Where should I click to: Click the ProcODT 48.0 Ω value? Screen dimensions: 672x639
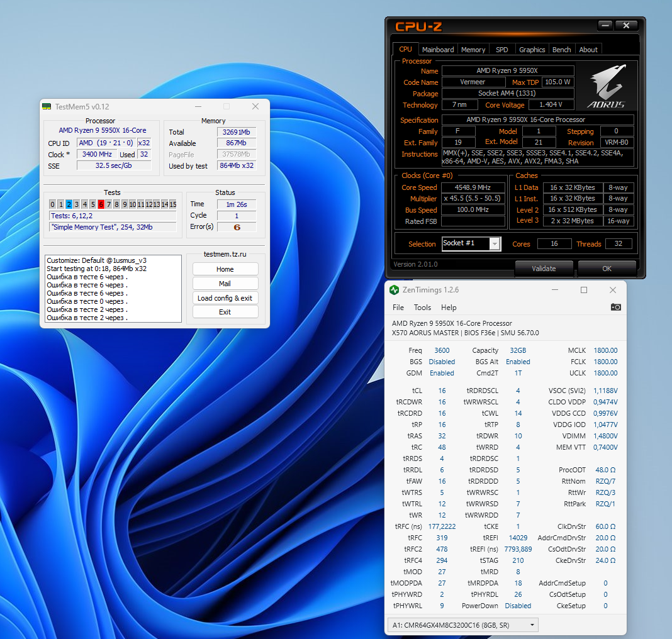[x=605, y=470]
